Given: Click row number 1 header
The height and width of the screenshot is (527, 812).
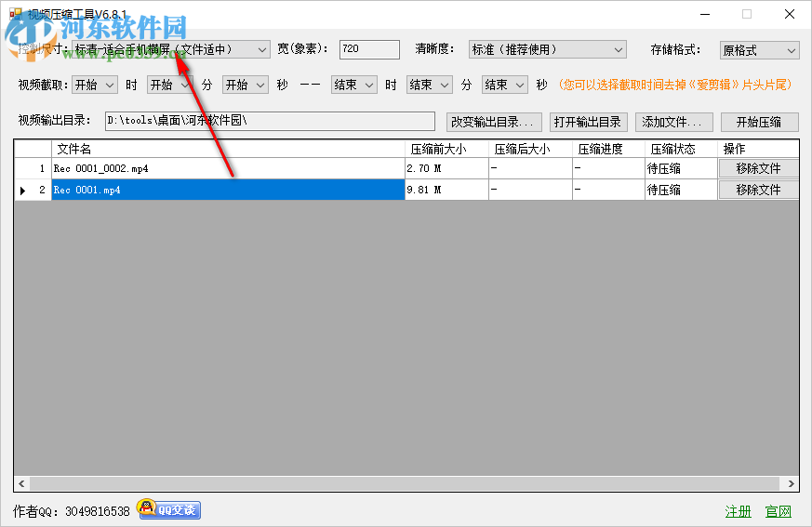Looking at the screenshot, I should [33, 168].
